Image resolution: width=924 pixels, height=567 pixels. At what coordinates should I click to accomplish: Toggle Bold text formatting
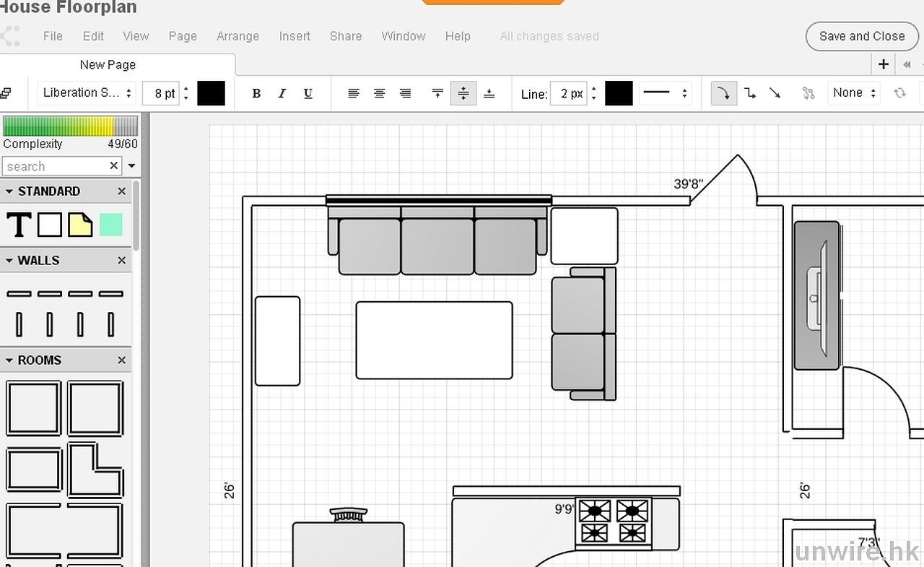256,93
